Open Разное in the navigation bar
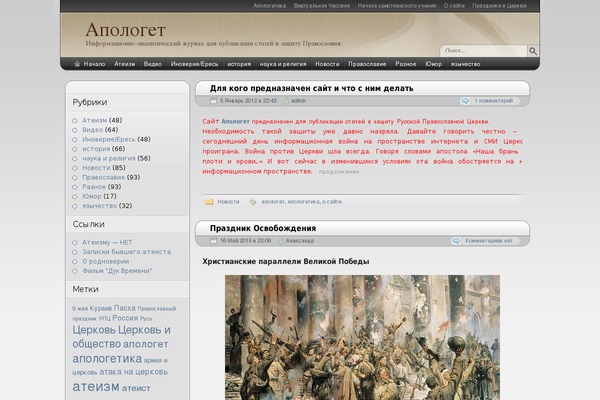 [x=406, y=64]
